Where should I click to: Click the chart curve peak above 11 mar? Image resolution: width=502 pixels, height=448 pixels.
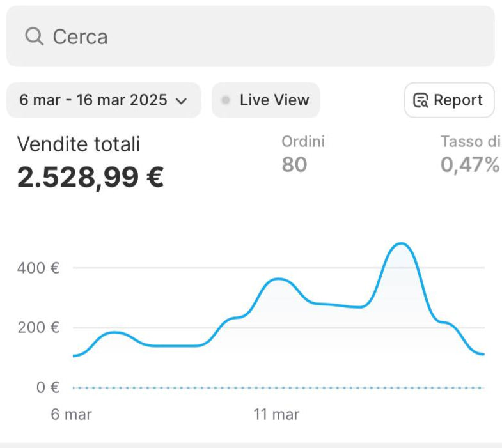[279, 279]
